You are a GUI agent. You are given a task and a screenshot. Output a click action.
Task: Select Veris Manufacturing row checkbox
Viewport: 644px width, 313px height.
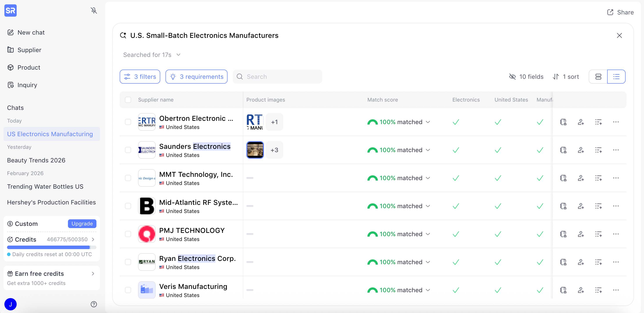[x=128, y=290]
